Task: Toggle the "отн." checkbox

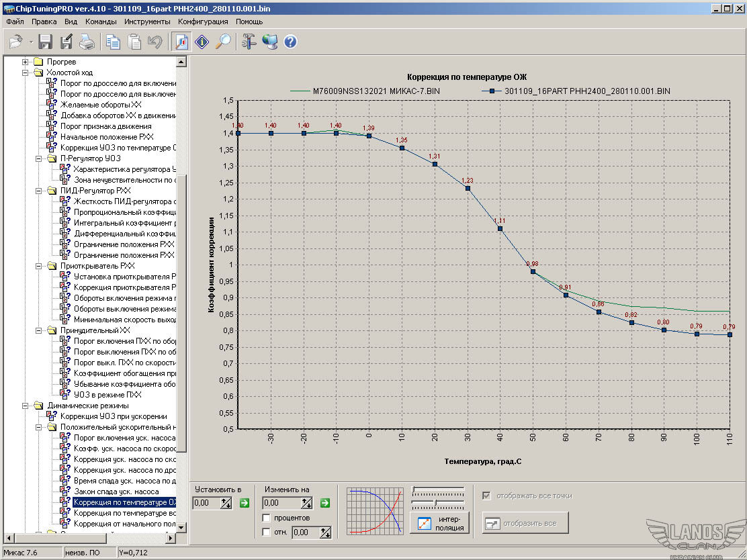Action: pos(267,532)
